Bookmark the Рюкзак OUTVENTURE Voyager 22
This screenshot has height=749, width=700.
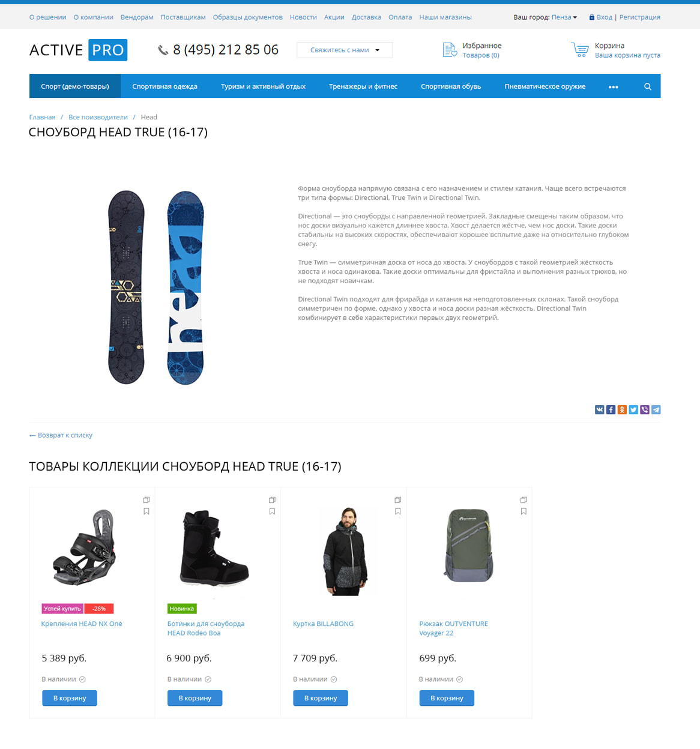(x=523, y=511)
